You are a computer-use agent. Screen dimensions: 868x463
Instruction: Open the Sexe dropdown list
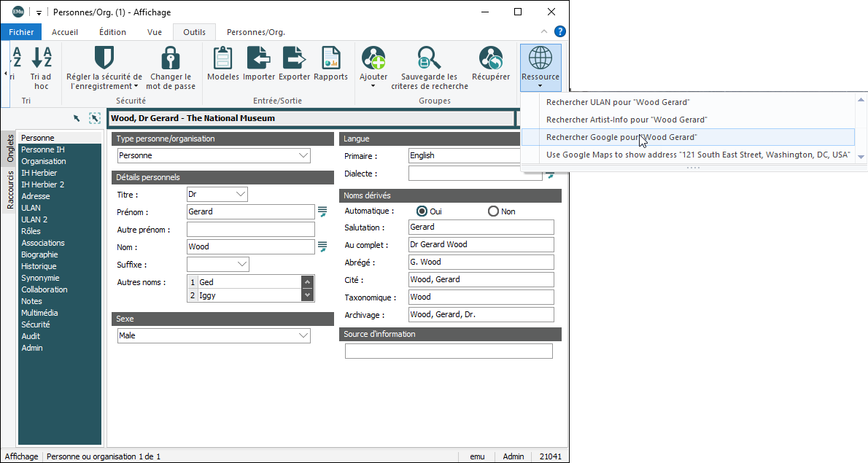(303, 335)
